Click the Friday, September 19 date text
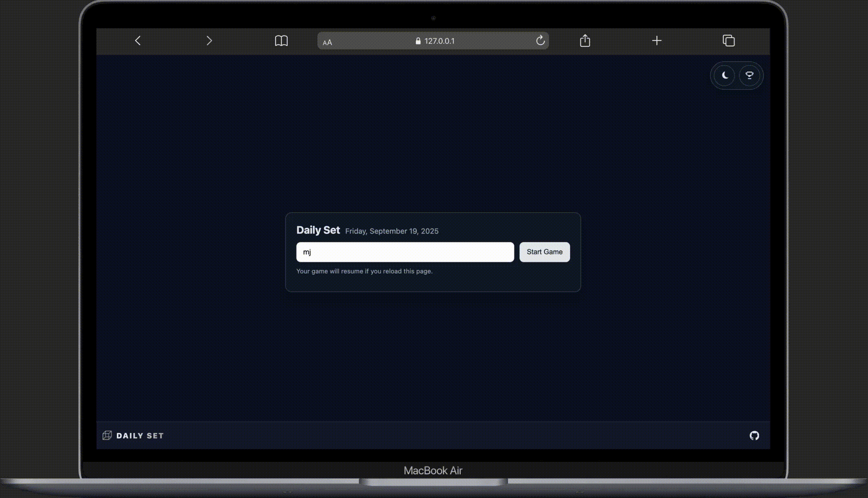This screenshot has width=868, height=498. coord(392,231)
